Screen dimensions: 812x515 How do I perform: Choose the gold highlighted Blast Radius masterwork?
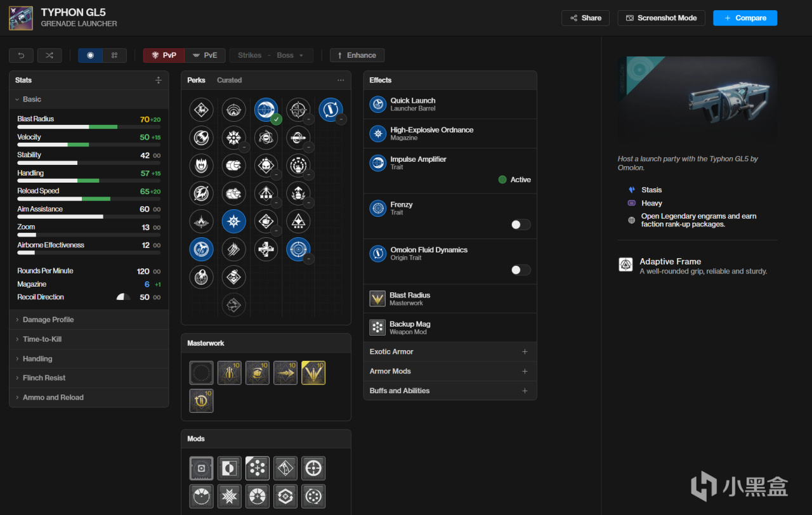click(x=313, y=373)
